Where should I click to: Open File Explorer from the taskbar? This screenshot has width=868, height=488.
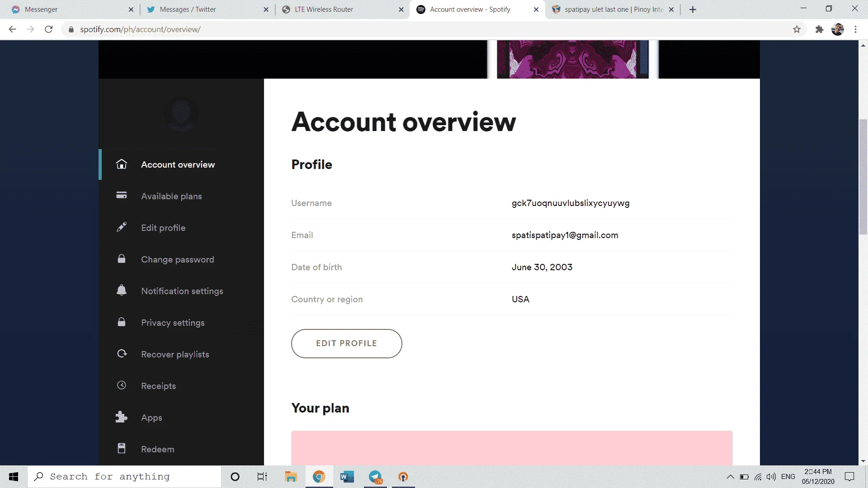[291, 477]
